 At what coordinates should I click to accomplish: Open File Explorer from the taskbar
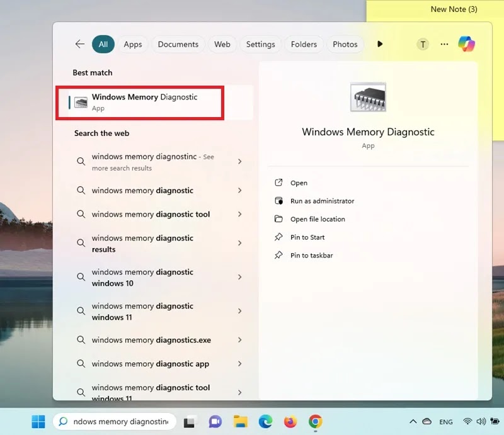241,422
